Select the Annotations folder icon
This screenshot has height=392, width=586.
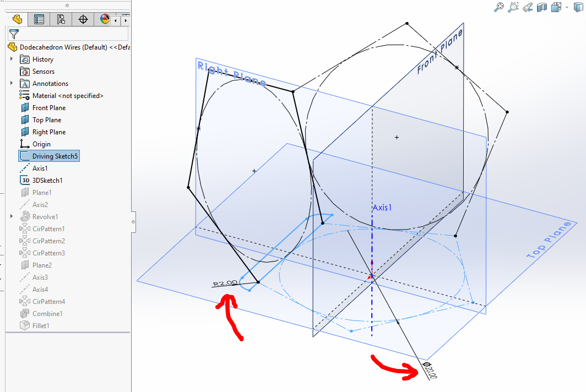click(x=25, y=84)
